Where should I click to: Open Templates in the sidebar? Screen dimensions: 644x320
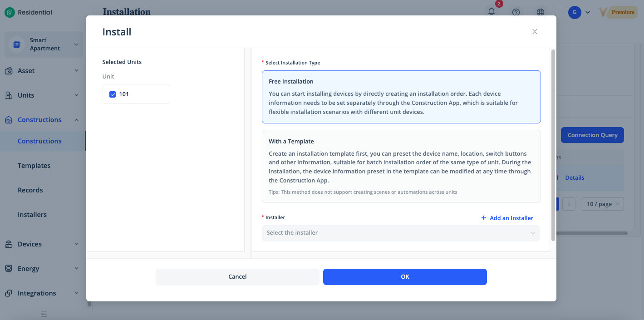pyautogui.click(x=34, y=166)
